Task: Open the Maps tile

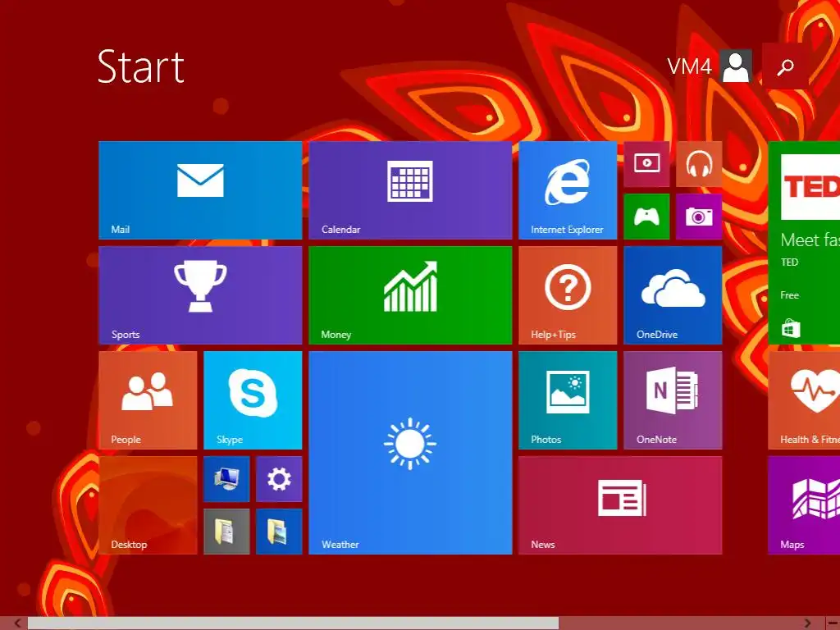Action: 804,505
